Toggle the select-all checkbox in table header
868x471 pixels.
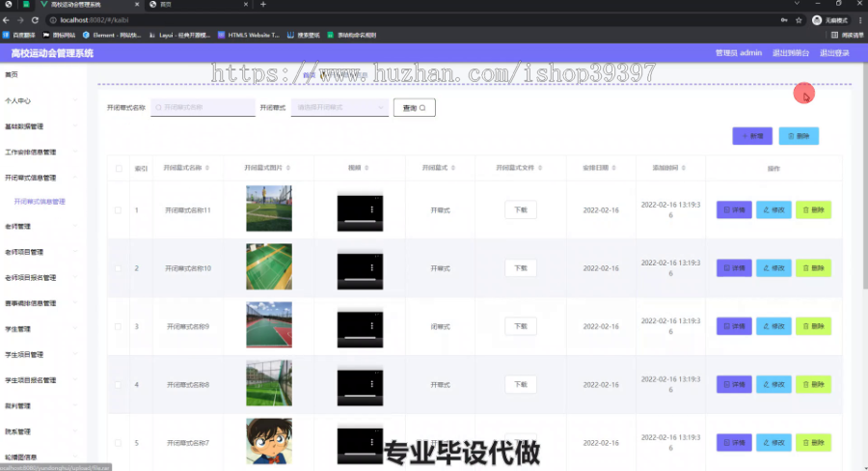click(x=119, y=169)
